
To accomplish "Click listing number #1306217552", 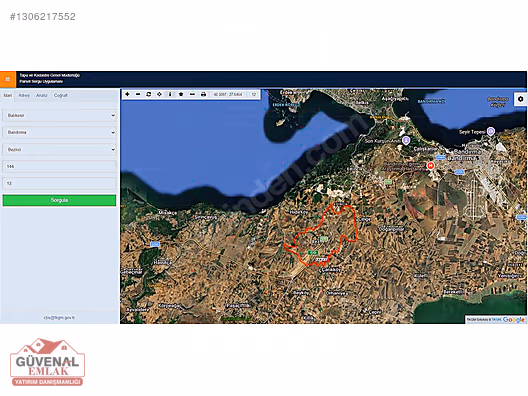I will 43,16.
